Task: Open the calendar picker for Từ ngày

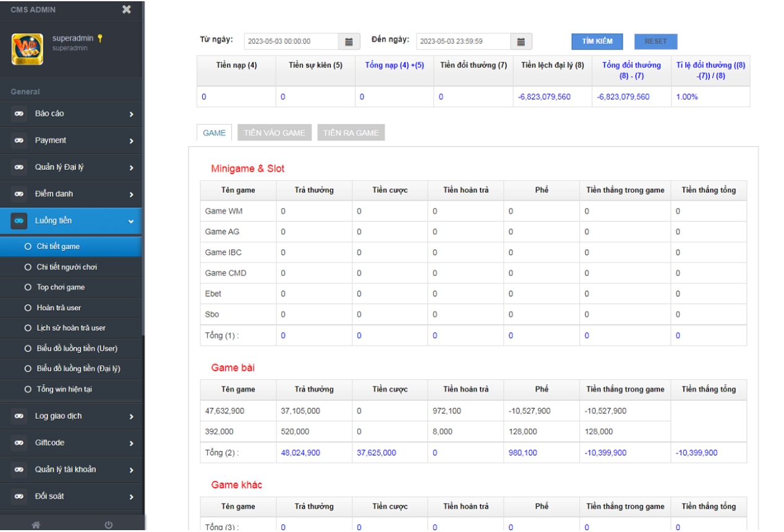Action: click(349, 41)
